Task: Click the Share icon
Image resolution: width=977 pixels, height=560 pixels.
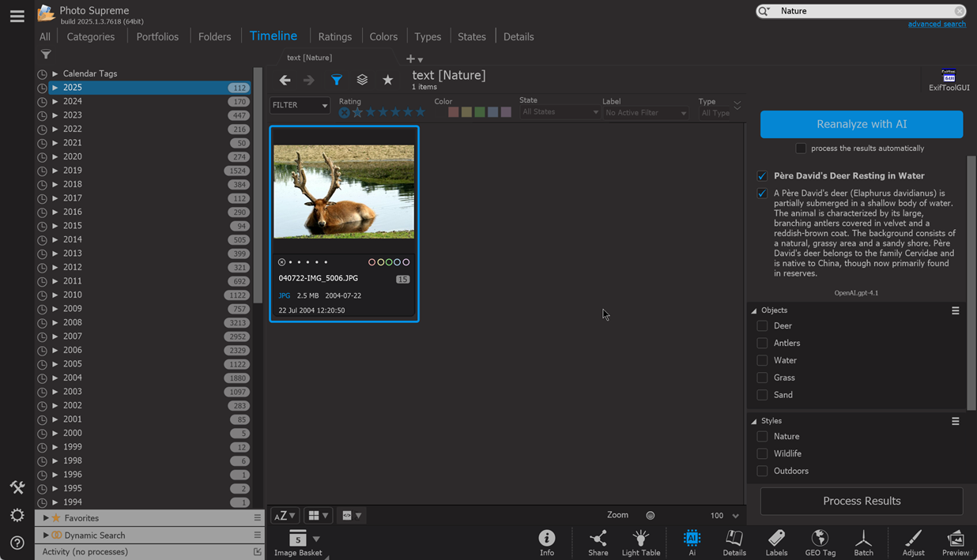Action: [x=598, y=543]
